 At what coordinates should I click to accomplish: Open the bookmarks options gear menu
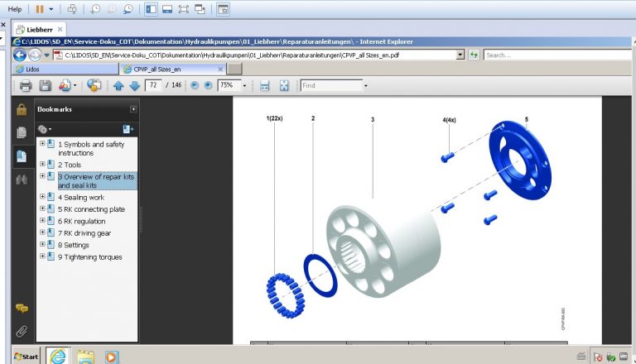pyautogui.click(x=44, y=129)
